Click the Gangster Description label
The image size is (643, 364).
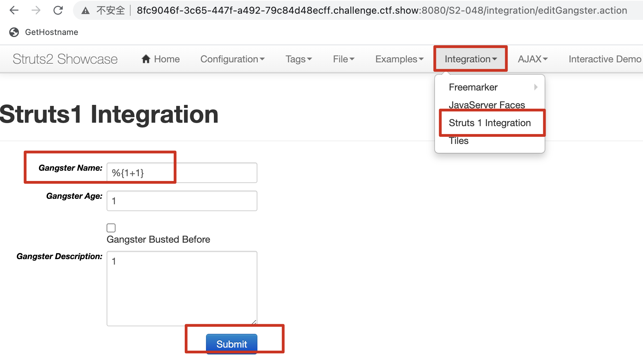click(x=59, y=256)
